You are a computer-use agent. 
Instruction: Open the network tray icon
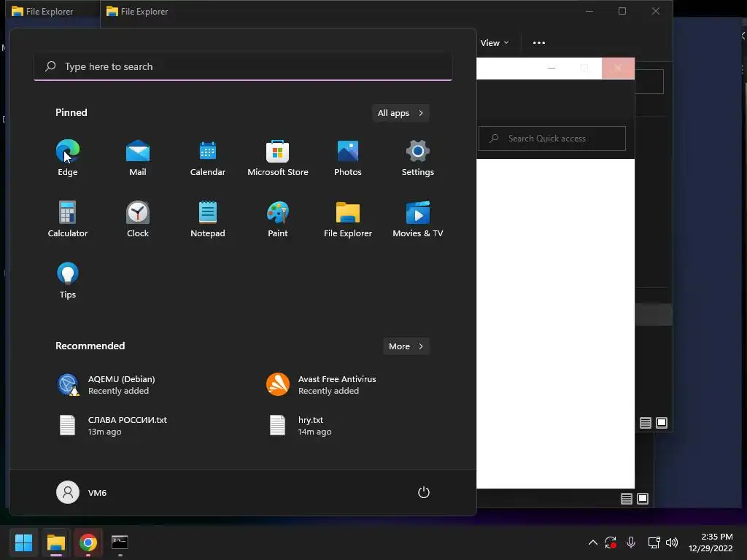coord(654,542)
